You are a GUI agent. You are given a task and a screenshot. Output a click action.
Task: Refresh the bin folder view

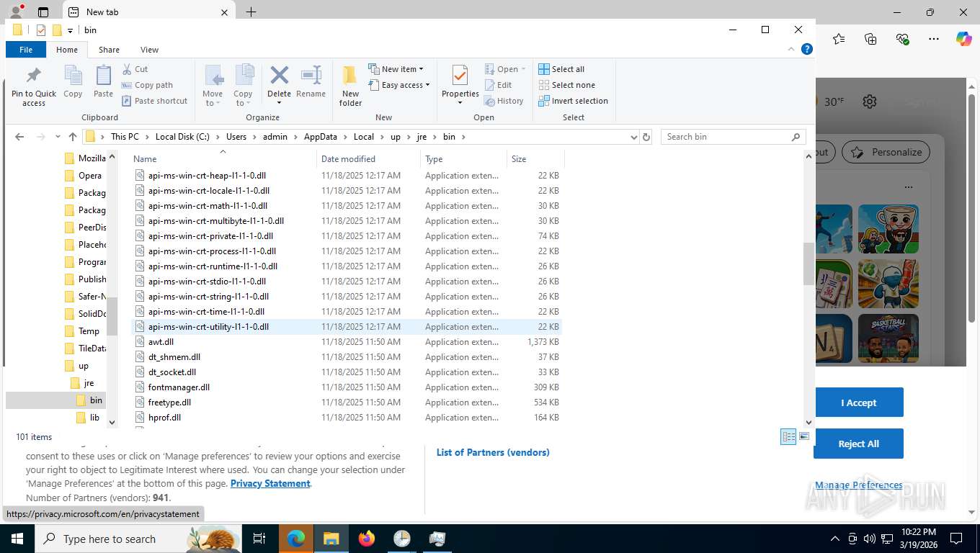pos(646,137)
